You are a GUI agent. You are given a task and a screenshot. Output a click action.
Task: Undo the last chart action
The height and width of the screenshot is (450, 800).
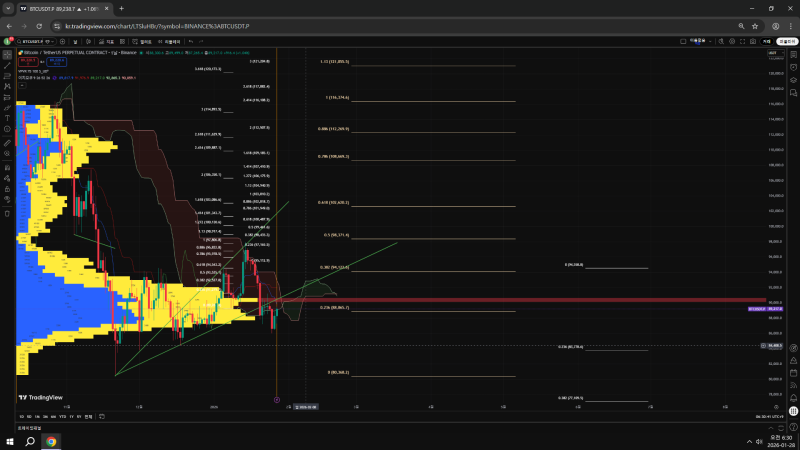coord(191,41)
